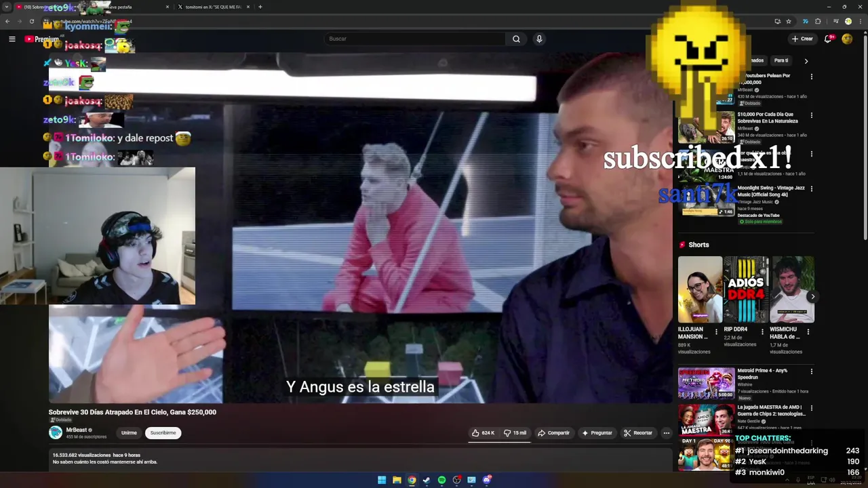
Task: Open Spotify from the taskbar
Action: (441, 480)
